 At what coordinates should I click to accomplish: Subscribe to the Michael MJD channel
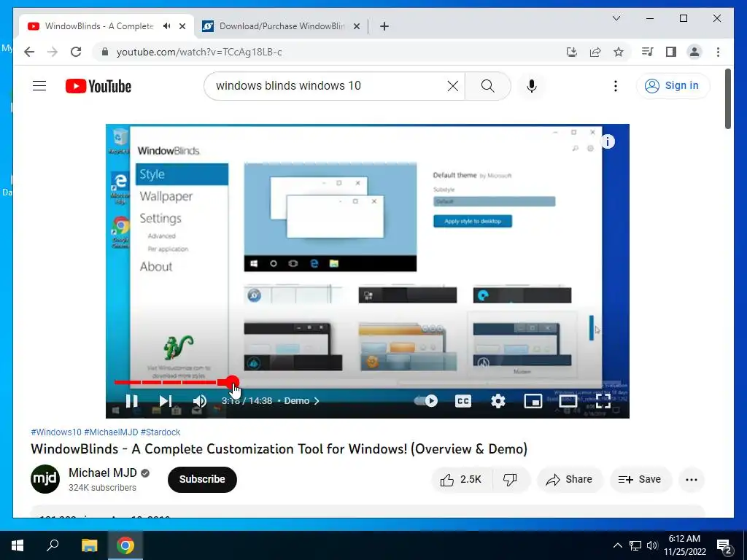(202, 479)
